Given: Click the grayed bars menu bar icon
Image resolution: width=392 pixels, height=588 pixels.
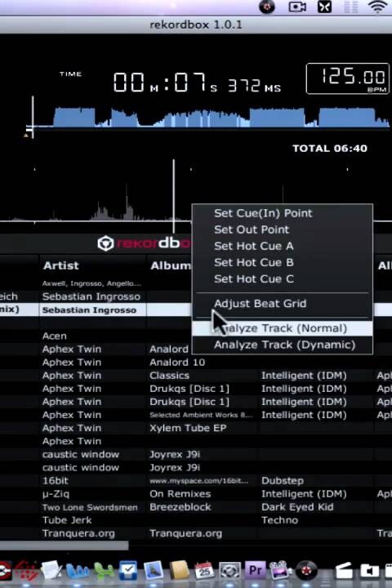Looking at the screenshot, I should [350, 7].
